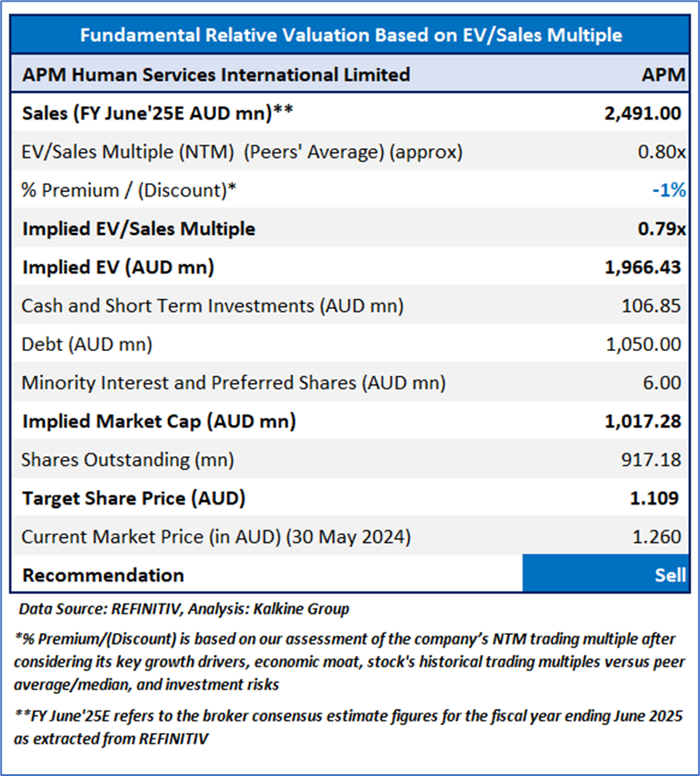Click the current market price 1.260

656,537
